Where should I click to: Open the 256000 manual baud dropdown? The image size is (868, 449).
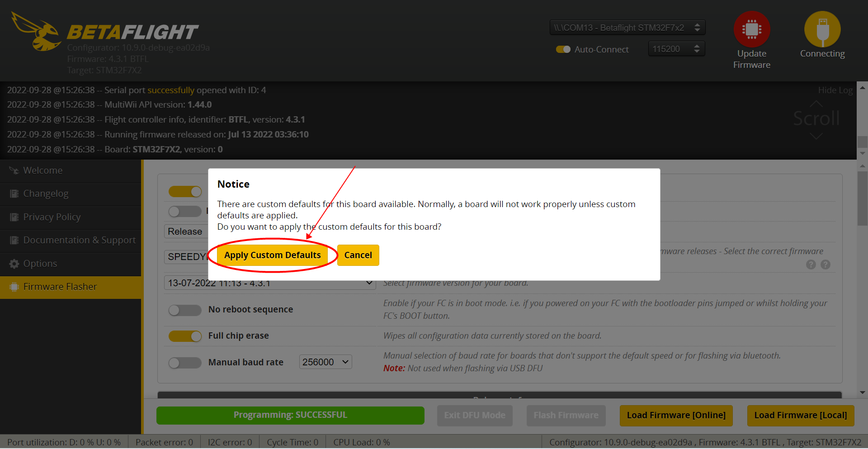325,362
